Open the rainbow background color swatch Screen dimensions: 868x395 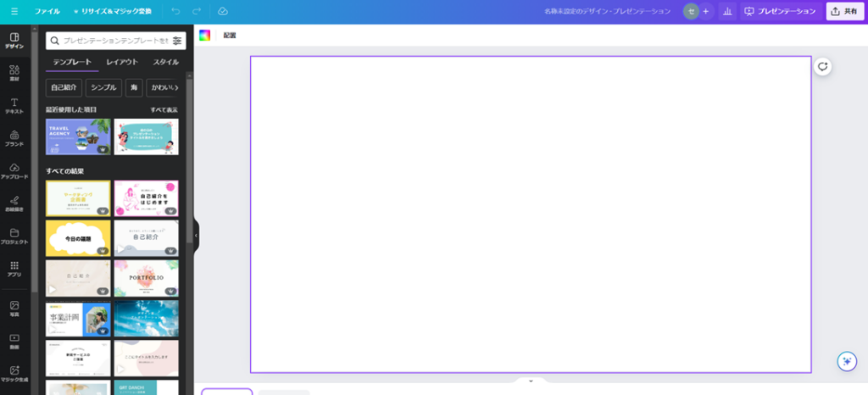[x=204, y=36]
